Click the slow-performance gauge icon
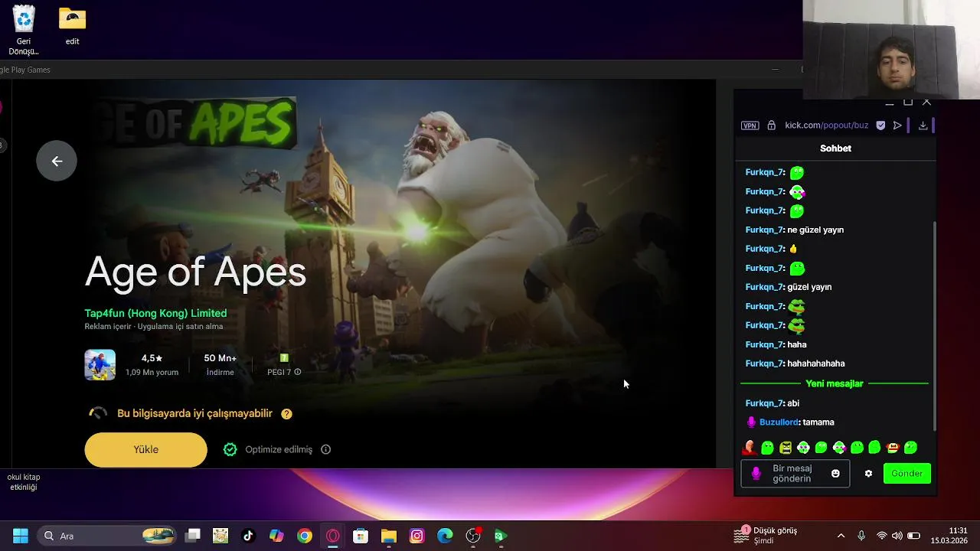This screenshot has height=551, width=980. pos(98,413)
